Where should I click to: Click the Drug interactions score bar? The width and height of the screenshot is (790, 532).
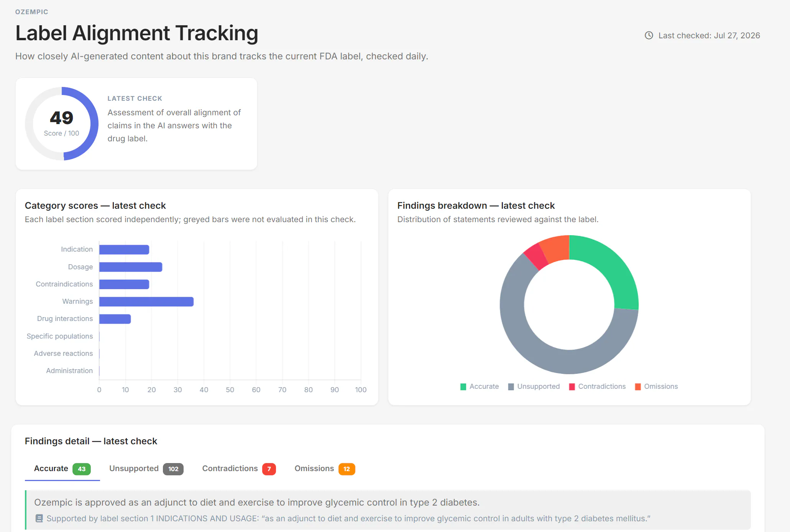tap(115, 319)
